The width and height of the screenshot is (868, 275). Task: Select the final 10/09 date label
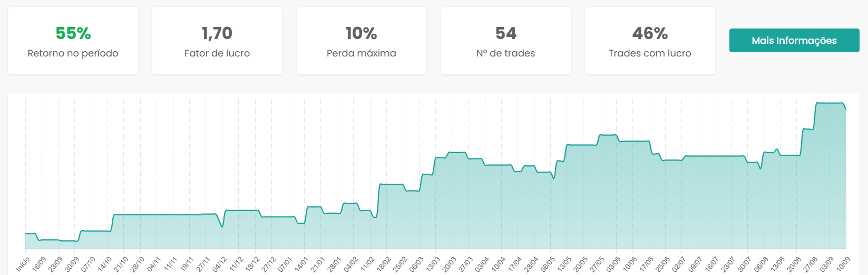[843, 264]
